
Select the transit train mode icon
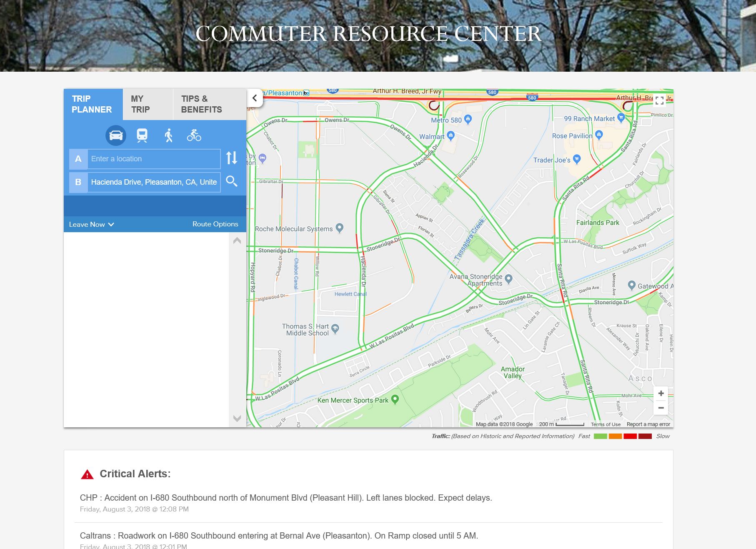click(x=142, y=135)
